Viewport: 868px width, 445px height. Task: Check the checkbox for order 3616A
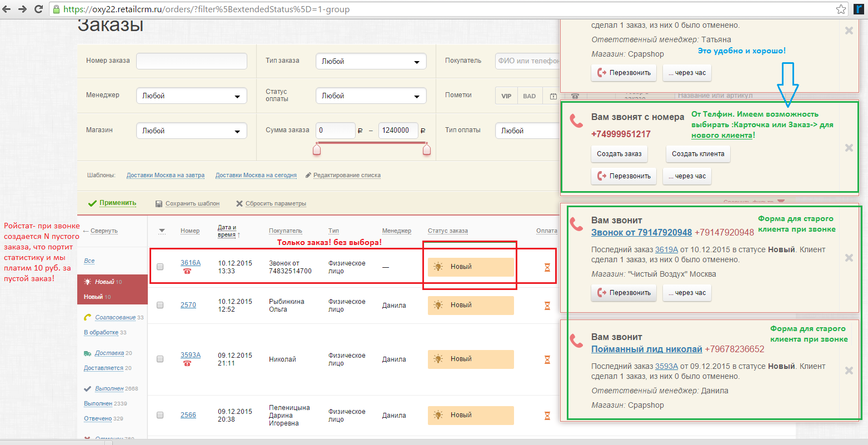(160, 267)
